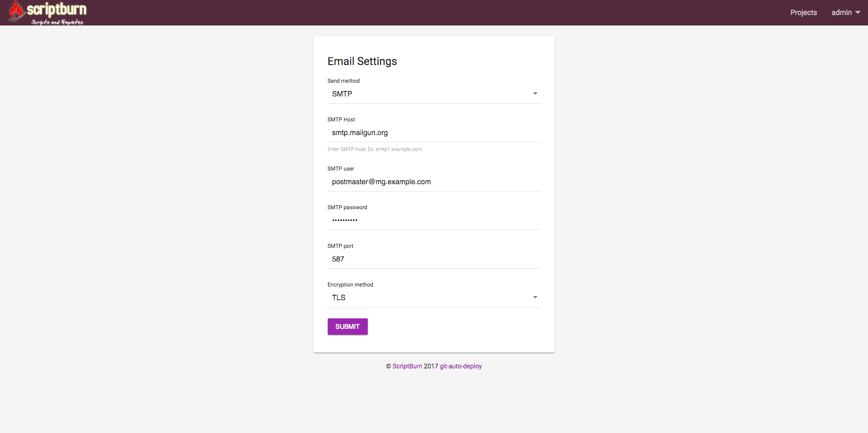Image resolution: width=868 pixels, height=433 pixels.
Task: Follow the ScriptBurn footer link
Action: [x=407, y=366]
